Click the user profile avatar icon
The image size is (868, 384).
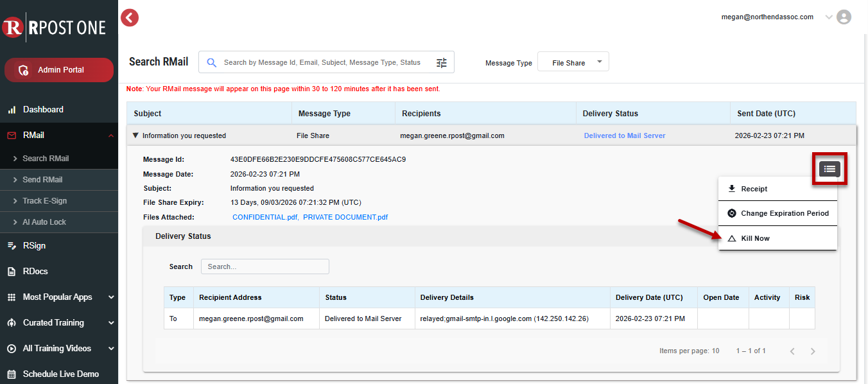tap(844, 17)
